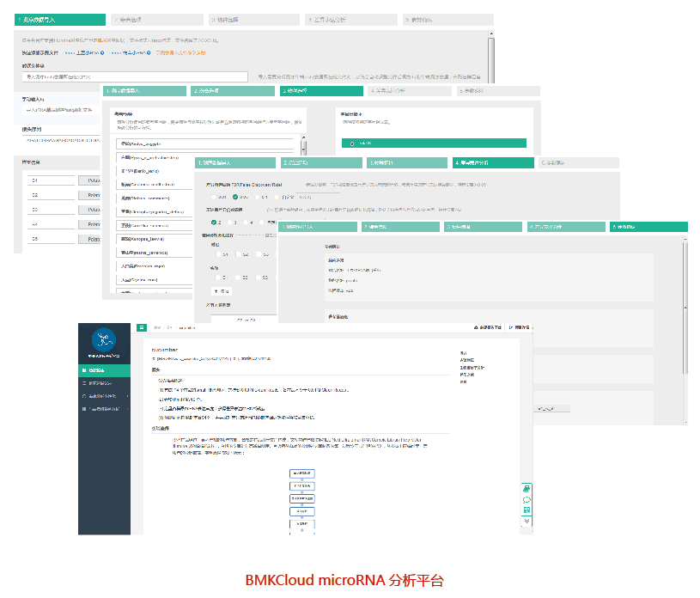Click the first sample name input field

pos(51,180)
